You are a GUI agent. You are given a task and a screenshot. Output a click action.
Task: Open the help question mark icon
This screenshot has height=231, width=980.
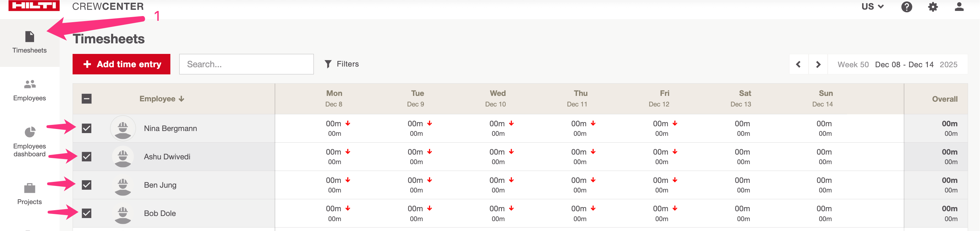pyautogui.click(x=907, y=7)
